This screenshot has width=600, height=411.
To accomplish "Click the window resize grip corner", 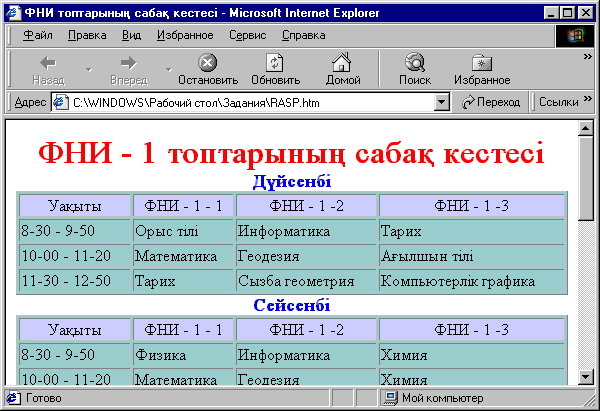I will tap(590, 400).
